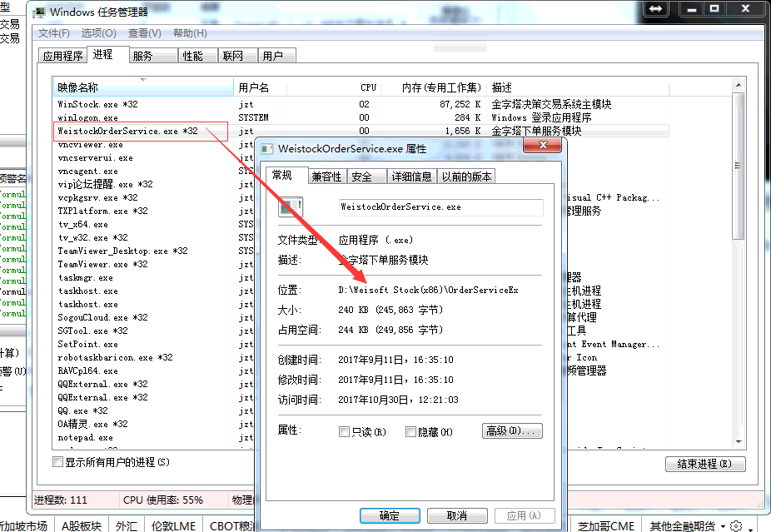The image size is (771, 532).
Task: Open the 伦敦LME tab in bottom bar
Action: tap(173, 525)
